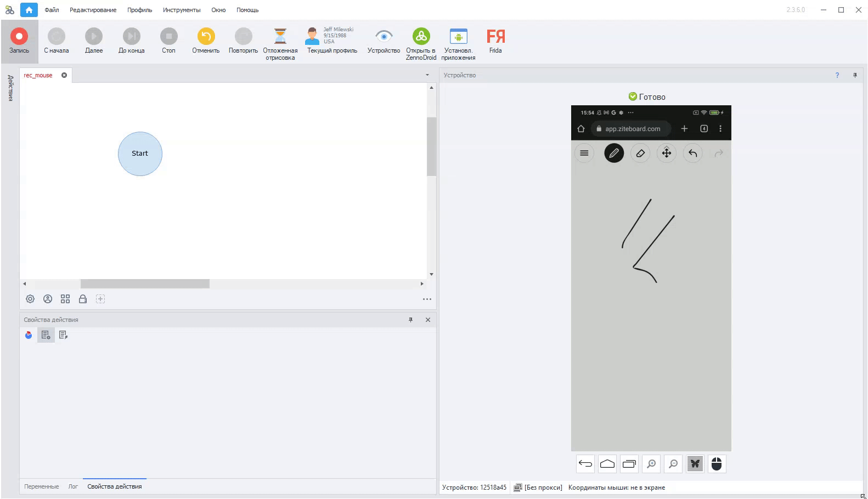The height and width of the screenshot is (499, 868).
Task: Click the Далее step forward button
Action: [x=94, y=41]
